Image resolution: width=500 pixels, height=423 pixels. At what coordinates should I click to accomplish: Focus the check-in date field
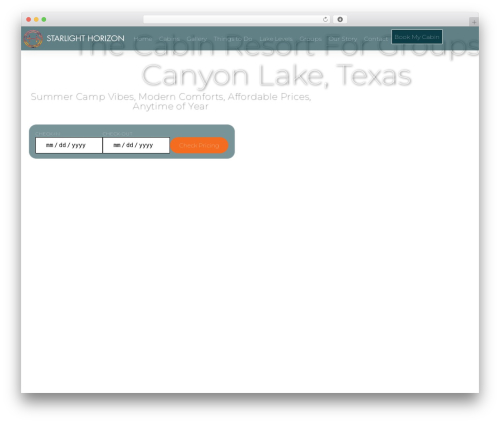pos(69,145)
